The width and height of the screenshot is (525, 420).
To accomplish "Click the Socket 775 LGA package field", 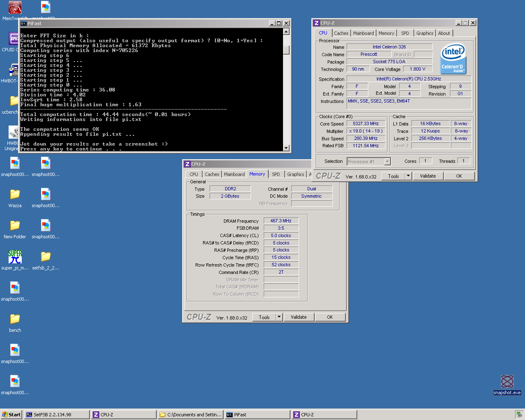I will (x=389, y=62).
